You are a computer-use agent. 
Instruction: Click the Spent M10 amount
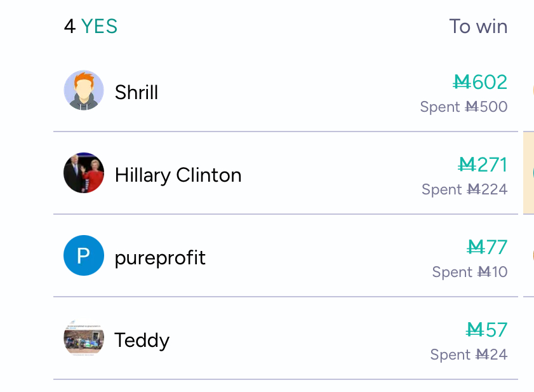click(470, 272)
